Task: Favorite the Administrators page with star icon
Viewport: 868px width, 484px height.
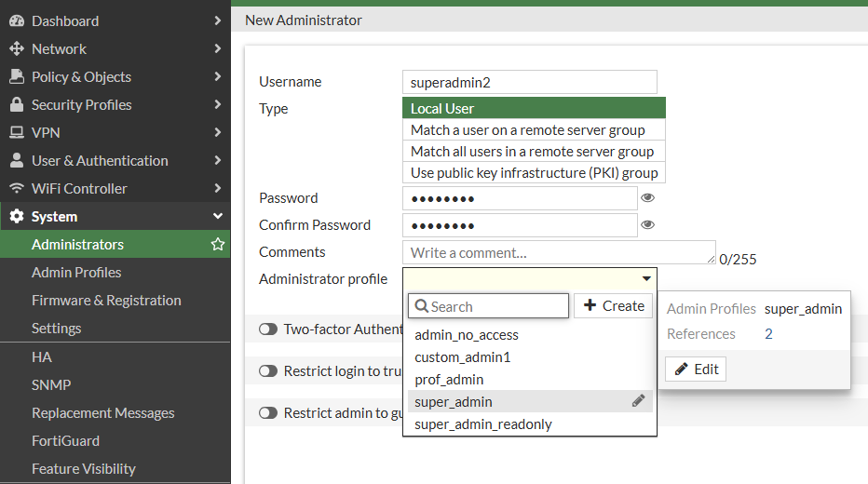Action: [x=218, y=245]
